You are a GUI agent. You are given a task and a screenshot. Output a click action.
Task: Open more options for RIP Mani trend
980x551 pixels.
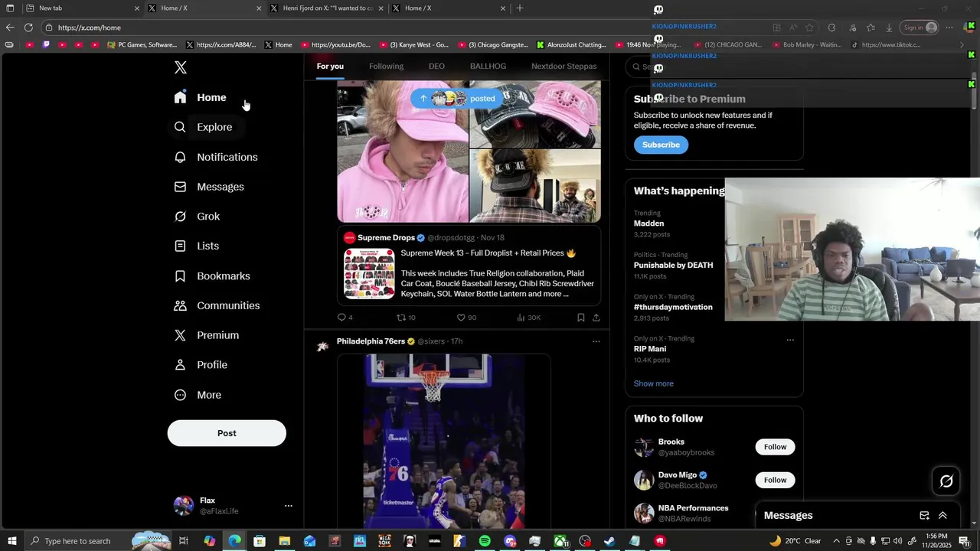point(790,340)
